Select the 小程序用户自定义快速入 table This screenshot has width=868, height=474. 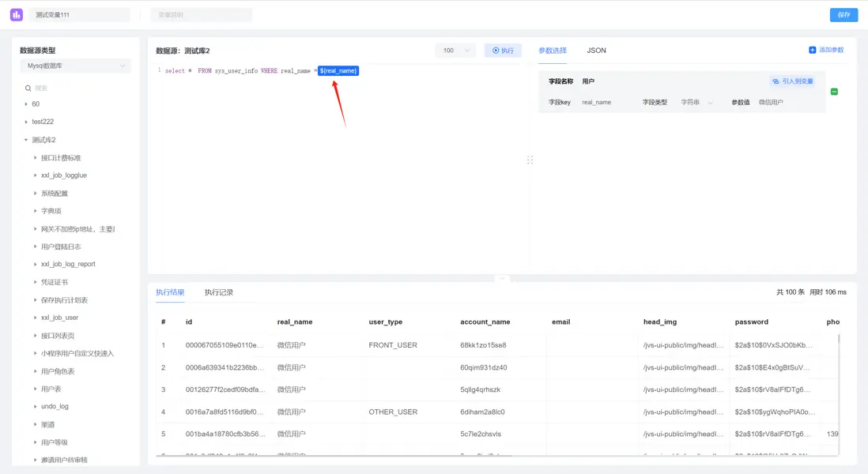tap(77, 353)
